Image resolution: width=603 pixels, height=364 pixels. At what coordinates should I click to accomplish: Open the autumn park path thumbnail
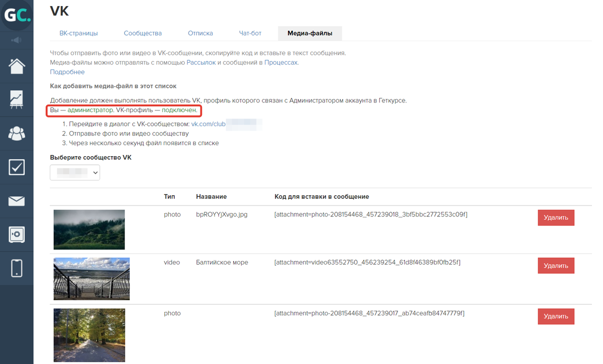point(89,335)
